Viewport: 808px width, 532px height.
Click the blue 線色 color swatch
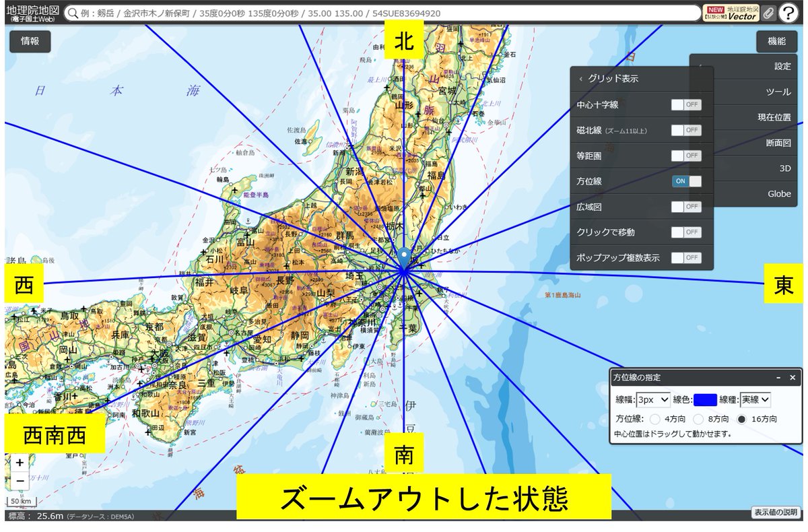coord(704,400)
